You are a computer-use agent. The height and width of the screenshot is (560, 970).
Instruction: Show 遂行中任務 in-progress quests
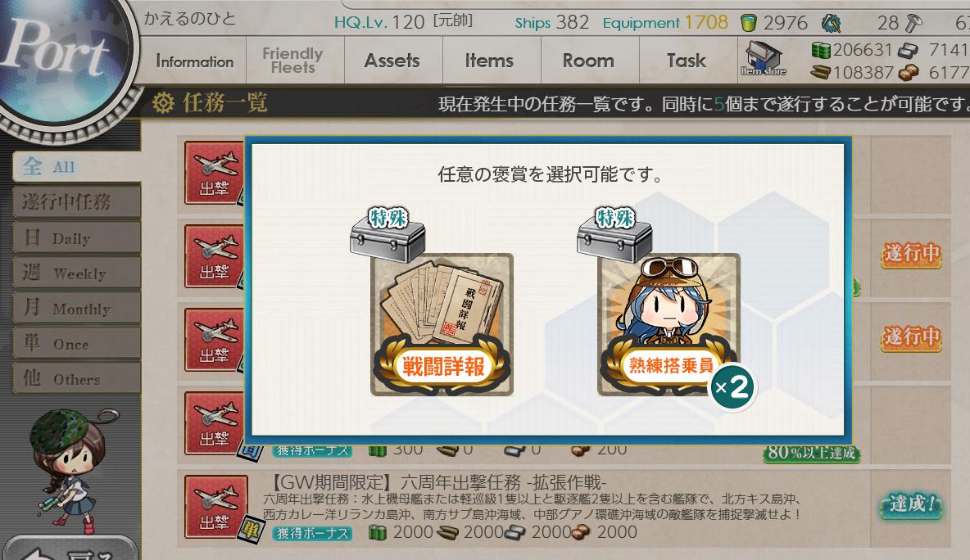pos(77,201)
